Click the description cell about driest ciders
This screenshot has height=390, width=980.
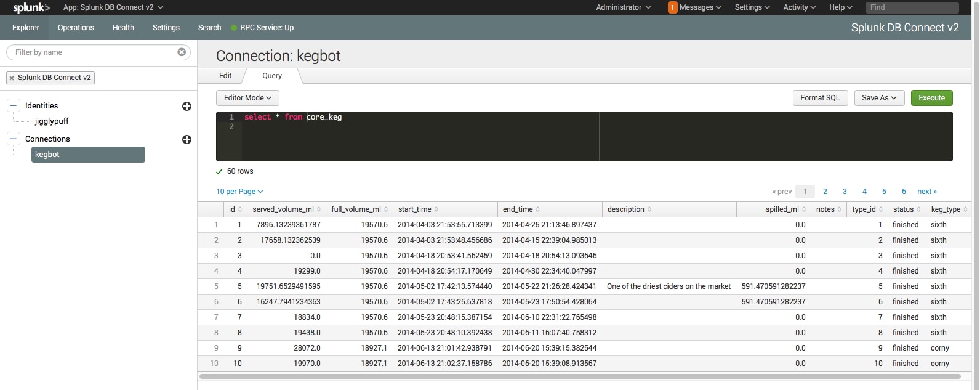point(669,286)
